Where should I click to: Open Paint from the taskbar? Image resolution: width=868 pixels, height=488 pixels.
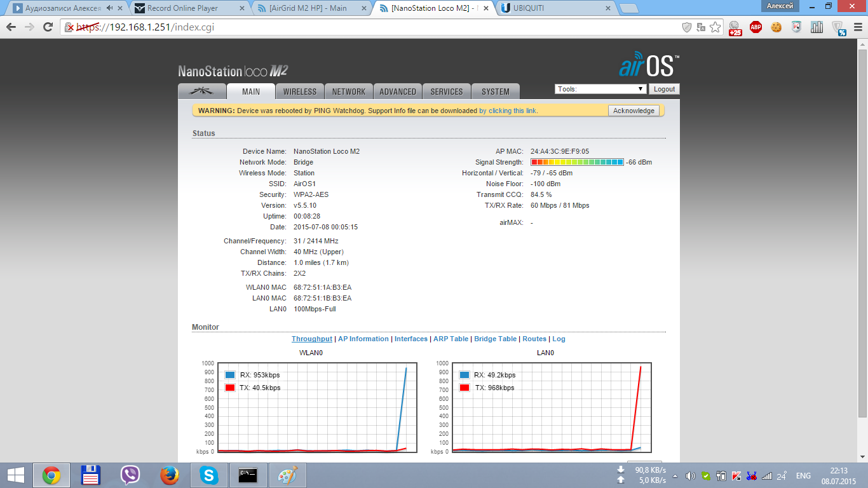tap(288, 475)
